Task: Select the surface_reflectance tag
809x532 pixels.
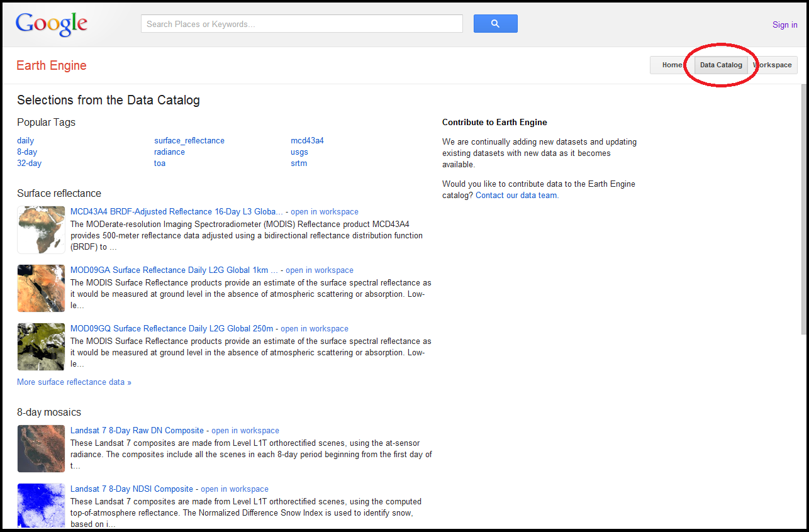Action: click(x=189, y=141)
